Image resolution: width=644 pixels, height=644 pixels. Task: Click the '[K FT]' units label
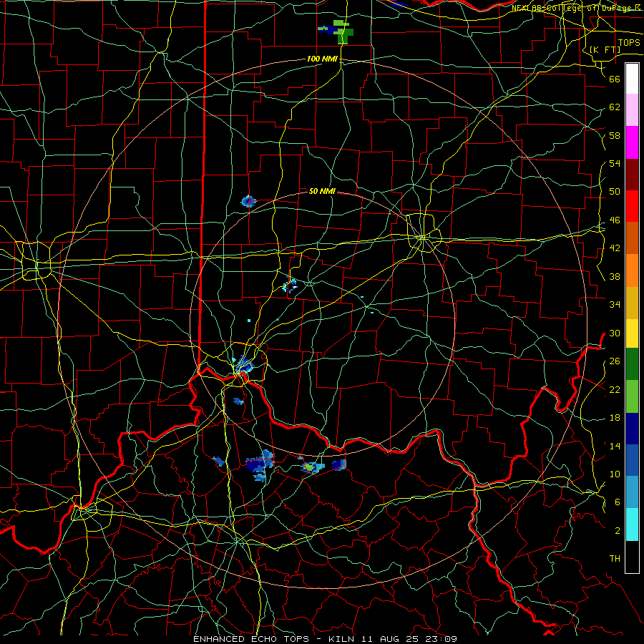[605, 49]
